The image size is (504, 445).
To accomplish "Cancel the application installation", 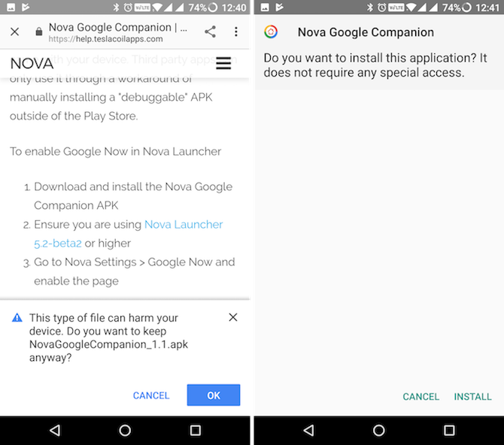I will (421, 396).
